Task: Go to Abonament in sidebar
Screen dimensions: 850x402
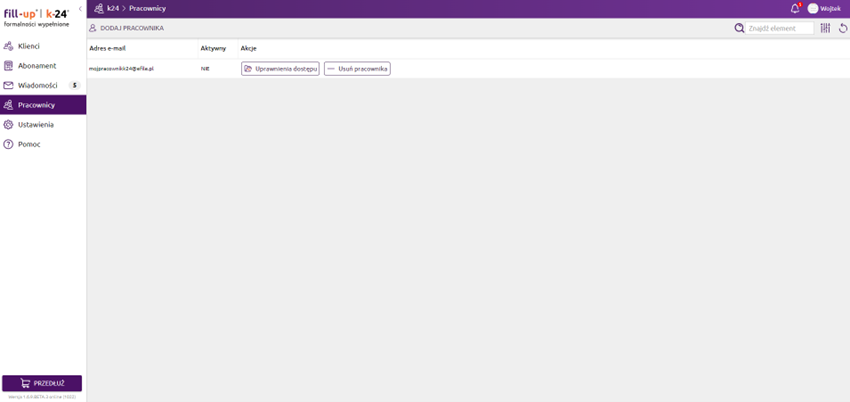Action: [x=36, y=66]
